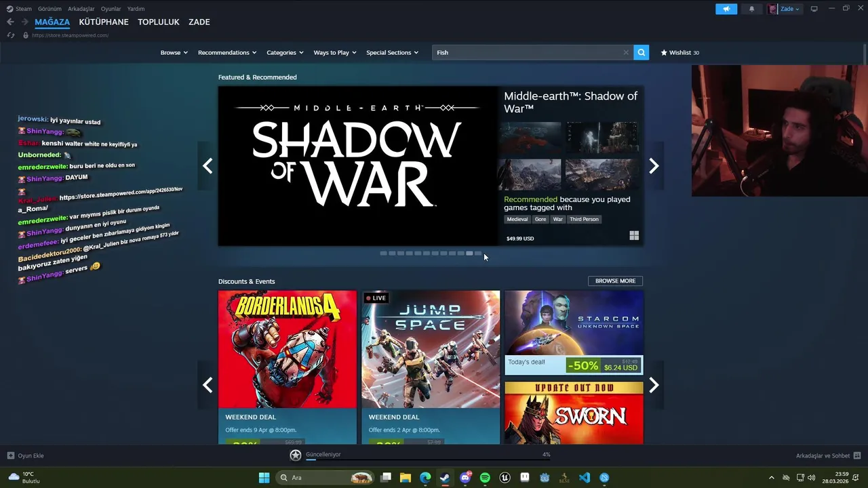
Task: Switch to Big Picture mode icon
Action: 814,9
